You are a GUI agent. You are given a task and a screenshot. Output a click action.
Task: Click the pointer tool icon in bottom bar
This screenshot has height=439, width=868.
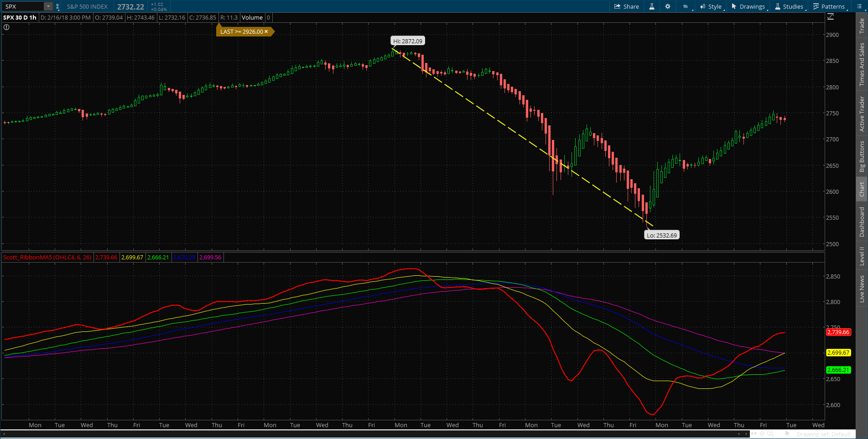(787, 434)
